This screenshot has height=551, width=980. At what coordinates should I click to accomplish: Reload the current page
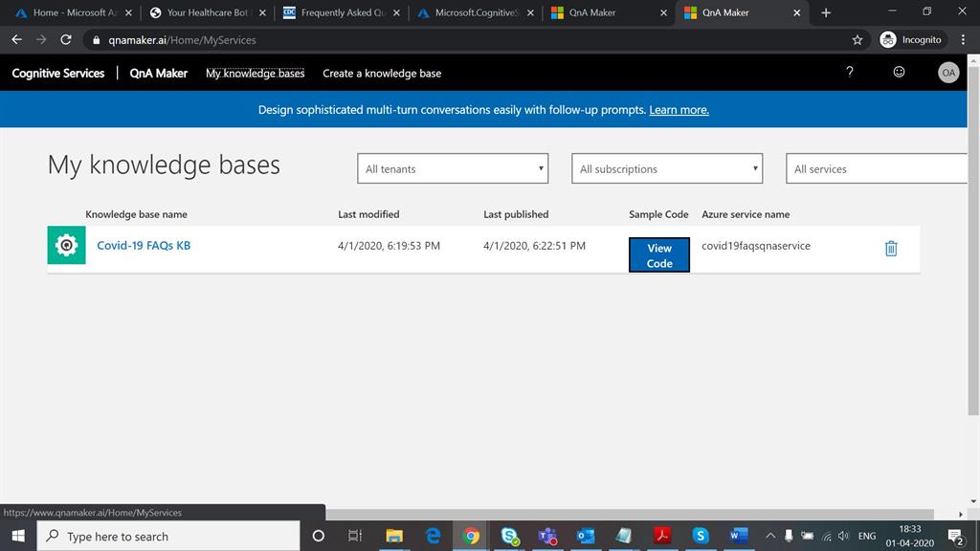(x=65, y=40)
